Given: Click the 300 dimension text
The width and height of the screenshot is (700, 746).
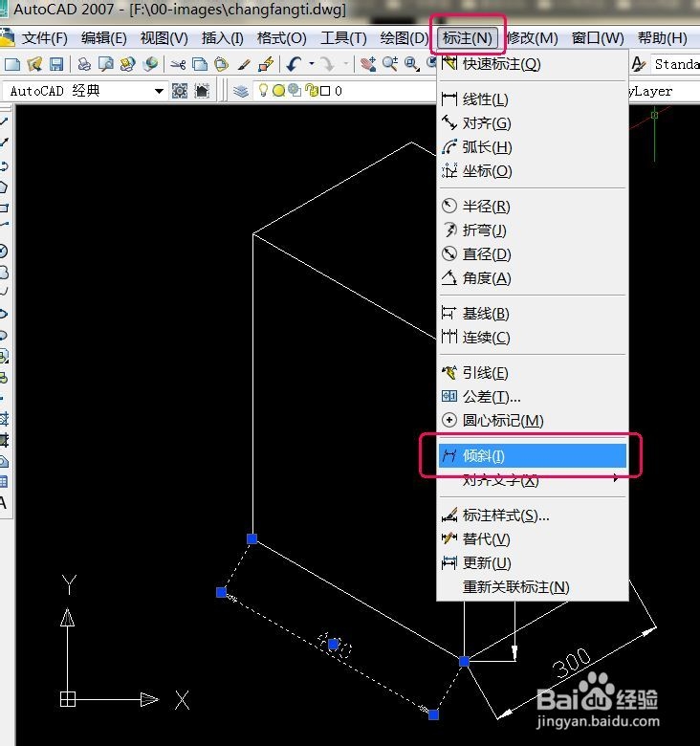Looking at the screenshot, I should [x=573, y=663].
